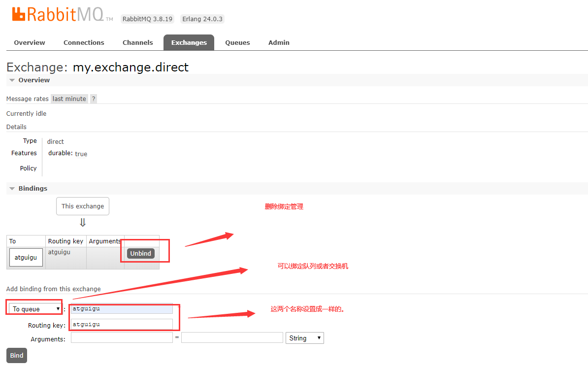This screenshot has width=588, height=369.
Task: Click the Currently idle text
Action: [26, 114]
